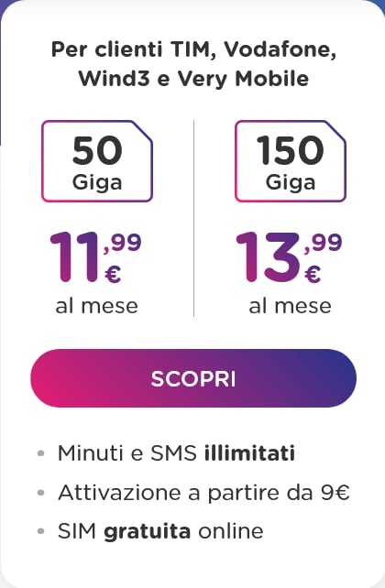
Task: Click 'Wind3 e Very Mobile' heading line
Action: pos(193,79)
